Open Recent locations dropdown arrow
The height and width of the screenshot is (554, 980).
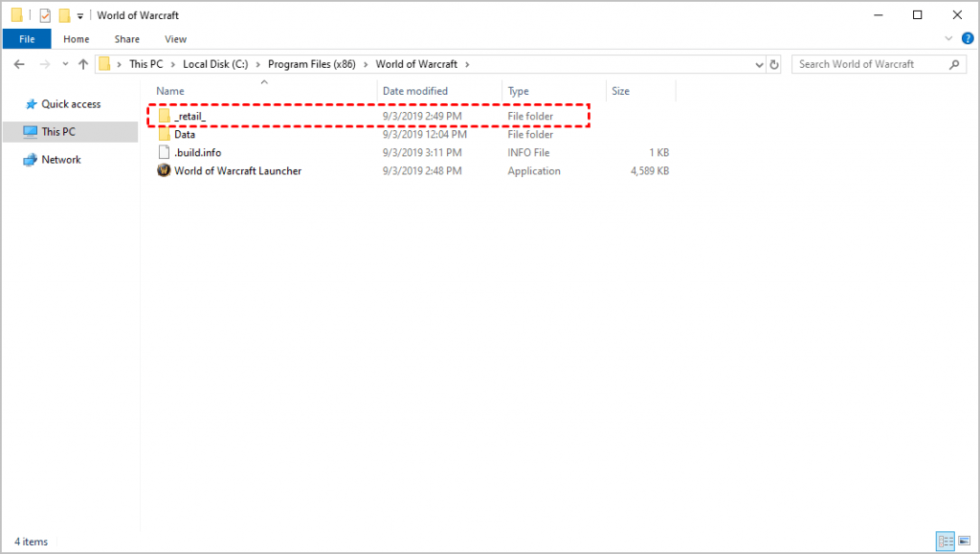click(x=65, y=64)
